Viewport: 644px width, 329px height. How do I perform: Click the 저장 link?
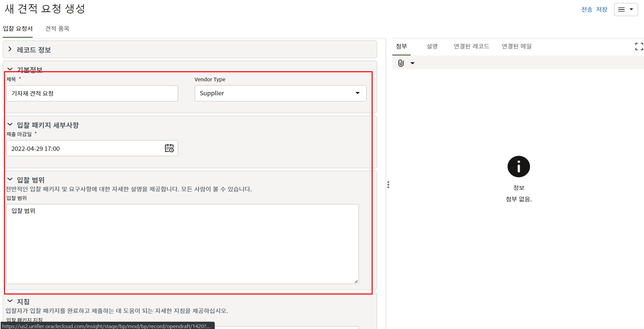click(602, 9)
